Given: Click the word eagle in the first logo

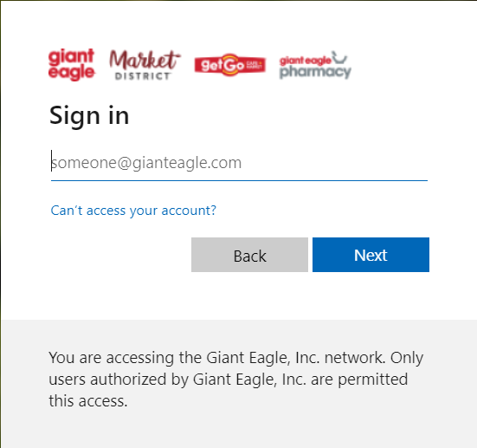Looking at the screenshot, I should [x=72, y=73].
